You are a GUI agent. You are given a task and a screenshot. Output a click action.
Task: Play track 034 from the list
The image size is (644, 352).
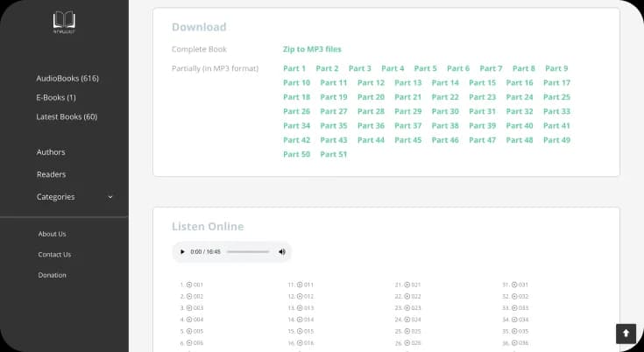(520, 320)
